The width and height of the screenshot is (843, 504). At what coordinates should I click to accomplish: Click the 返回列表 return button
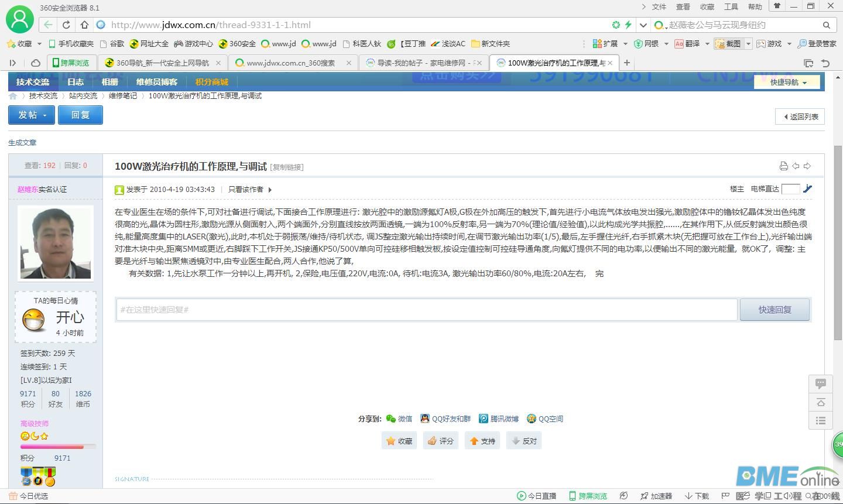pyautogui.click(x=800, y=116)
